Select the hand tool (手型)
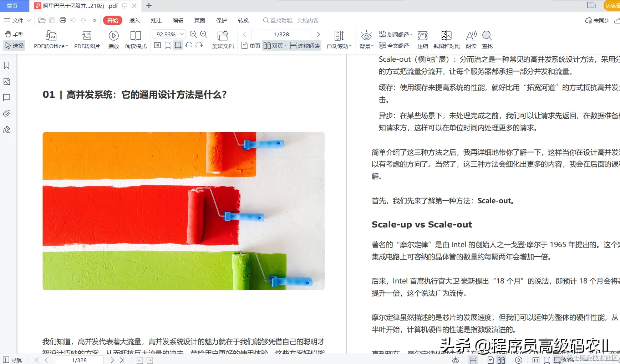The width and height of the screenshot is (620, 364). point(14,34)
